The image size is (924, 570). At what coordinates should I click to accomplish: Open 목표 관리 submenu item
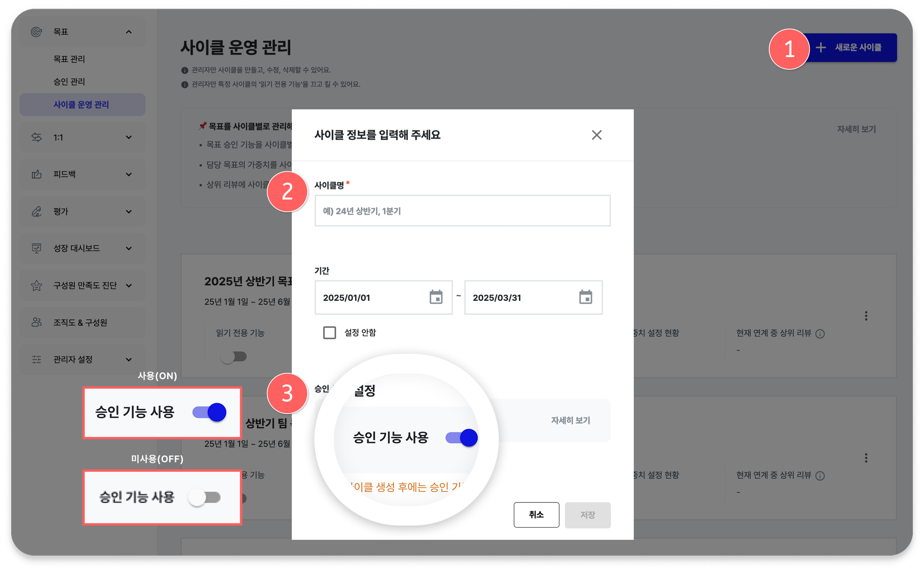click(69, 59)
